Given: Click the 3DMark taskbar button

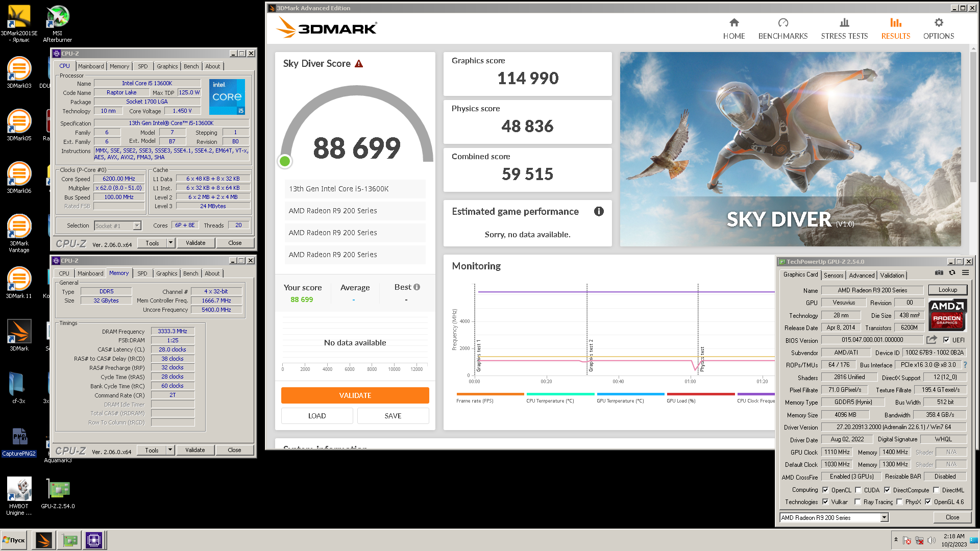Looking at the screenshot, I should (44, 540).
